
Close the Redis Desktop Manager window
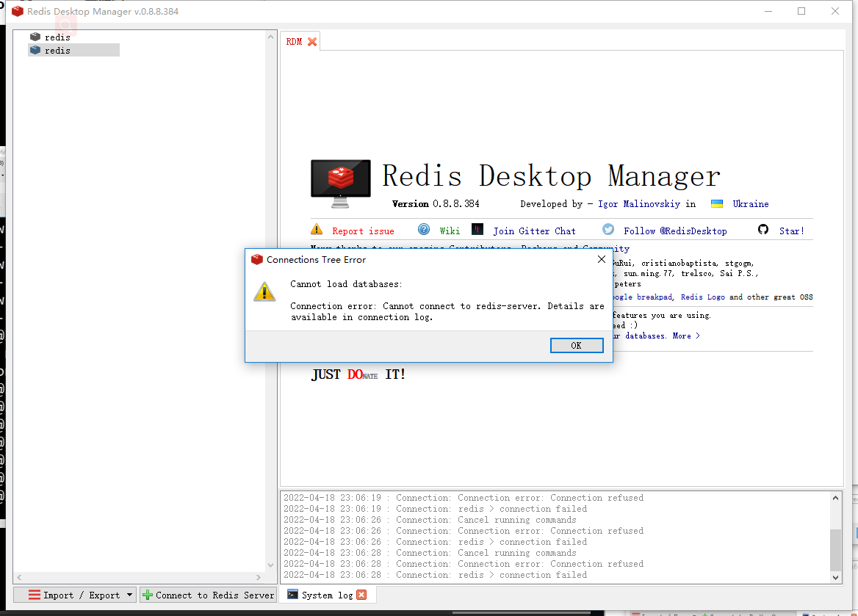click(835, 11)
